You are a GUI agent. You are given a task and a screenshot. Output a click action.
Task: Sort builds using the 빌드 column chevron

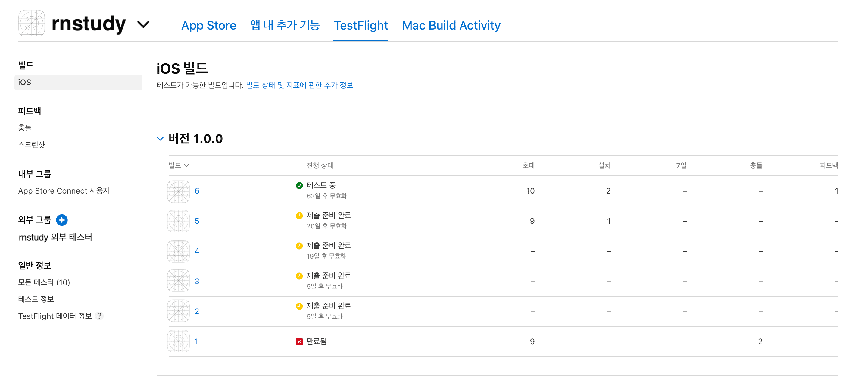pyautogui.click(x=187, y=165)
